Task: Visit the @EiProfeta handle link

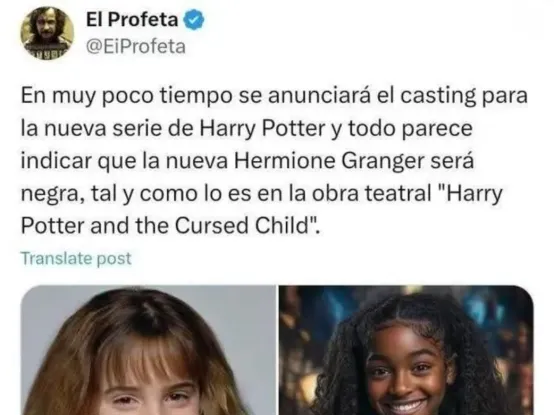Action: (x=136, y=47)
